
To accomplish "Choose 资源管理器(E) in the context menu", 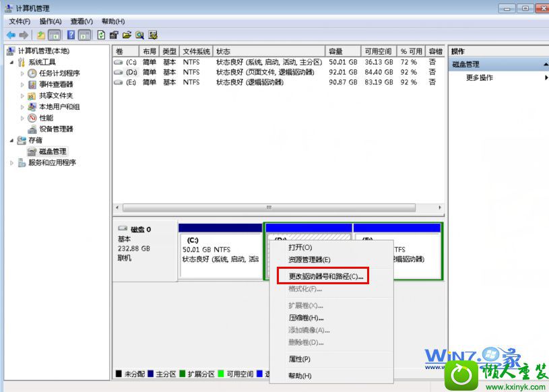I will pyautogui.click(x=331, y=260).
